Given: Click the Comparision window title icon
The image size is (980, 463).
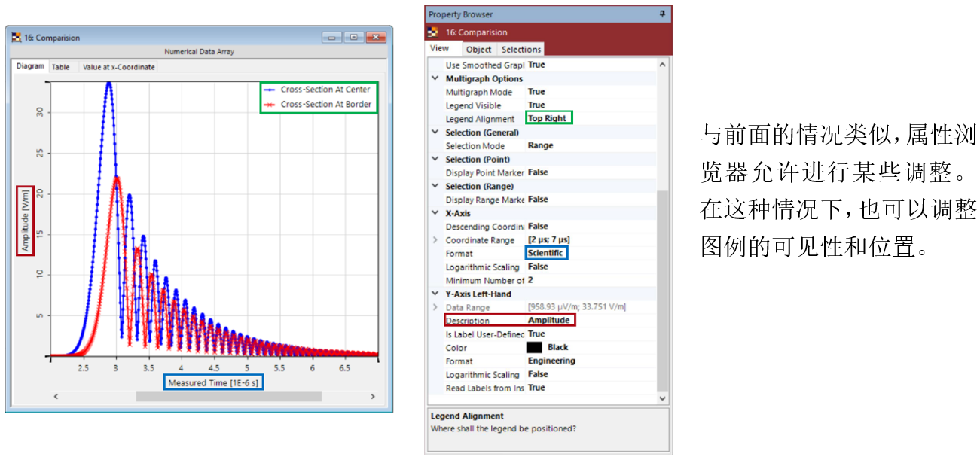Looking at the screenshot, I should (x=17, y=38).
